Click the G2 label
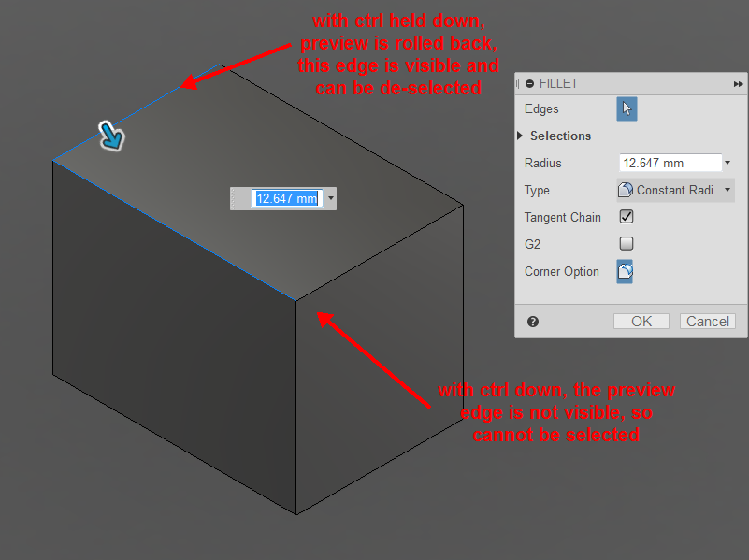 (532, 244)
